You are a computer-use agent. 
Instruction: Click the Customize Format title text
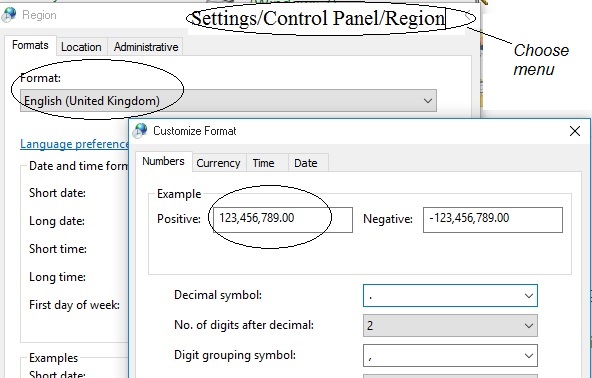coord(195,131)
